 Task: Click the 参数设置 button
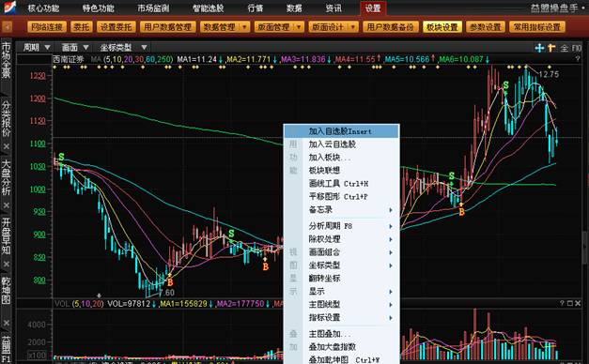tap(486, 27)
